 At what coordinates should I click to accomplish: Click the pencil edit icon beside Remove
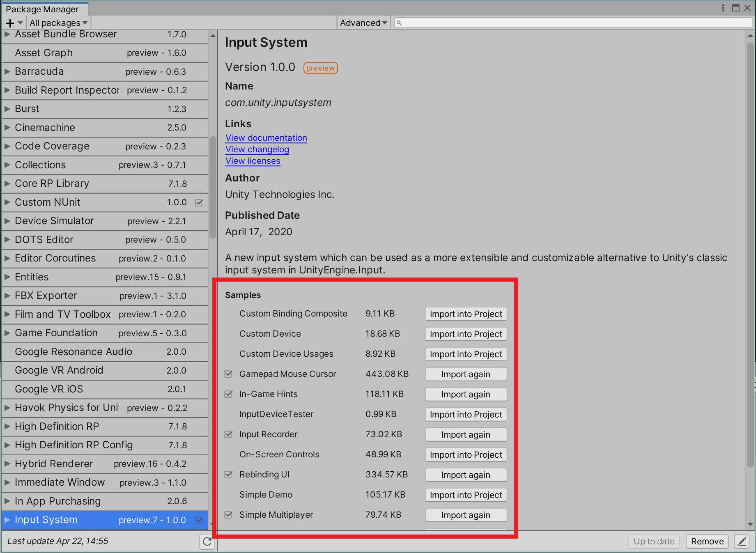click(742, 542)
